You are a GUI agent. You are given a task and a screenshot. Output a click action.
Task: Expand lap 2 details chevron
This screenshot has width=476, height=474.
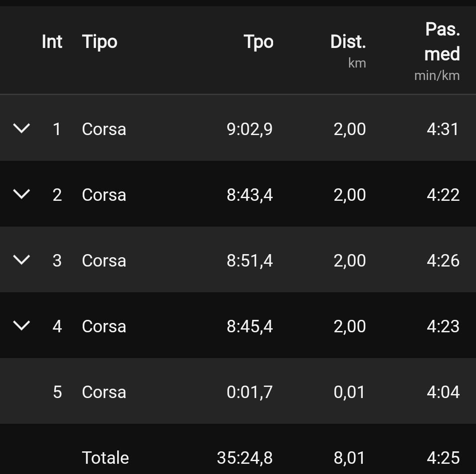tap(21, 194)
